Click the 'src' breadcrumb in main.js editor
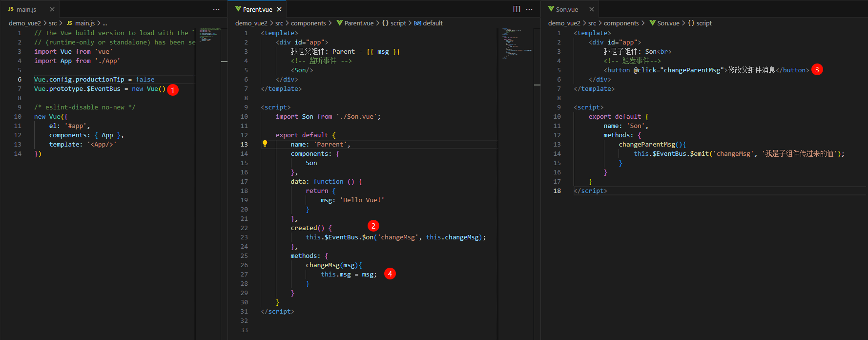This screenshot has width=868, height=340. pyautogui.click(x=53, y=23)
